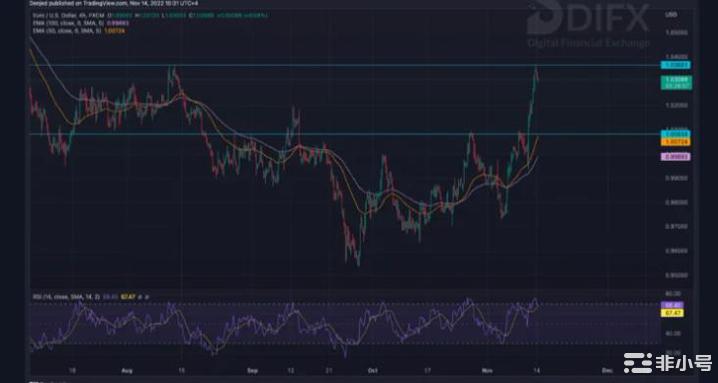The image size is (718, 383).
Task: Click the Dec label on the time axis
Action: (607, 370)
